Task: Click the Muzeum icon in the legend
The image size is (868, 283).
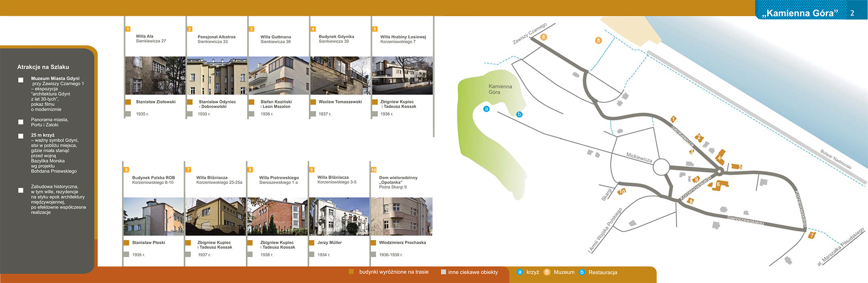Action: (547, 272)
